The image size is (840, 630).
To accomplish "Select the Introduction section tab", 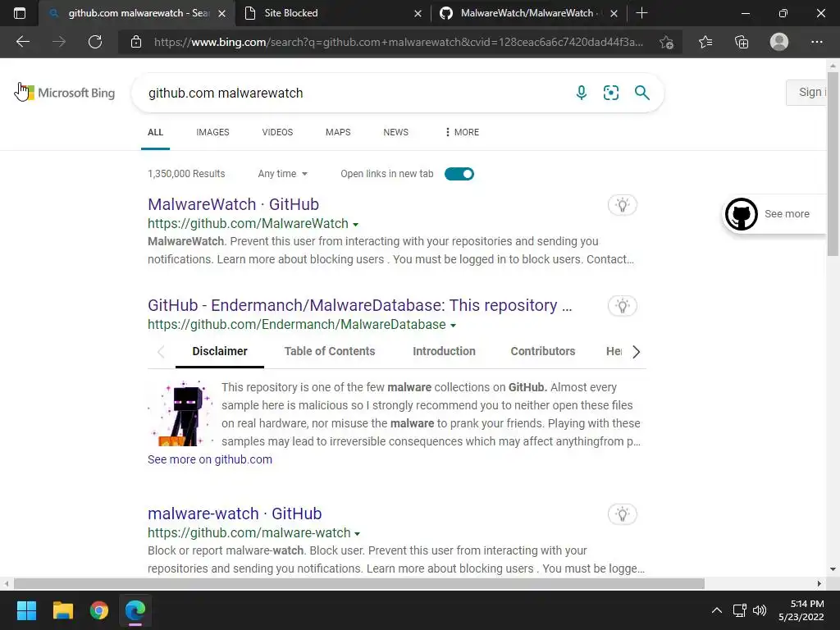I will point(444,351).
